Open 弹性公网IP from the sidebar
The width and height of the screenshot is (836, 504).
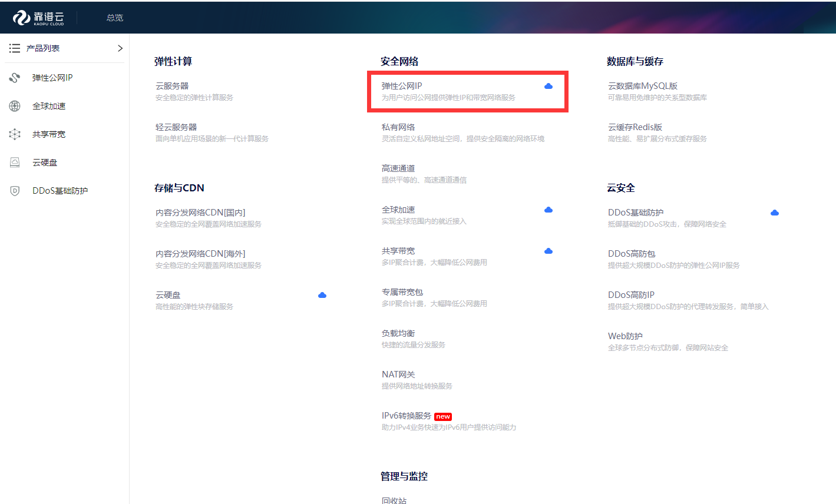point(52,78)
